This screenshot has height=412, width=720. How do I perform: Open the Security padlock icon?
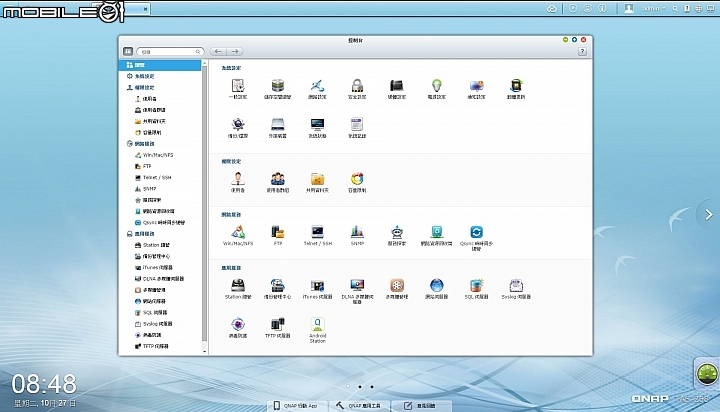[x=357, y=86]
